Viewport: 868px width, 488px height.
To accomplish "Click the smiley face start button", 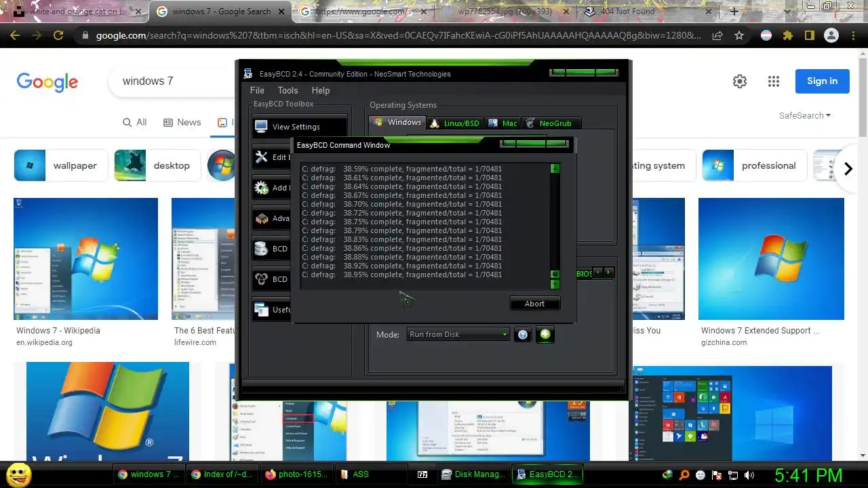I will pyautogui.click(x=19, y=474).
